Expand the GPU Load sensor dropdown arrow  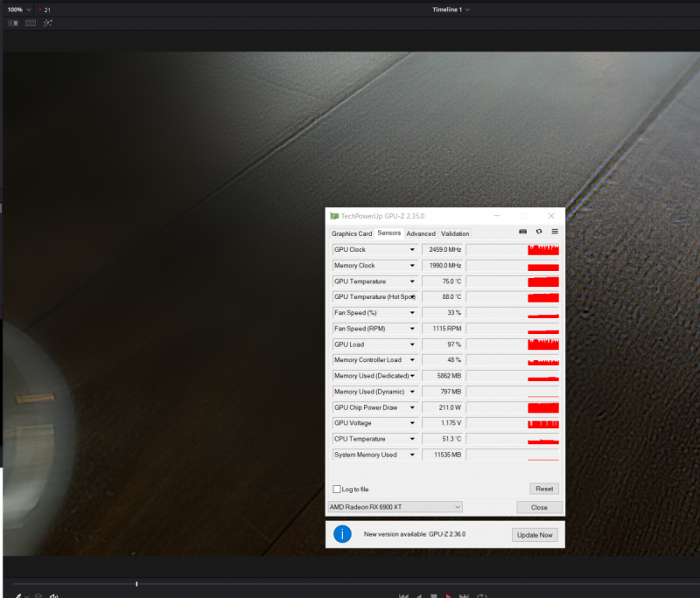(412, 344)
